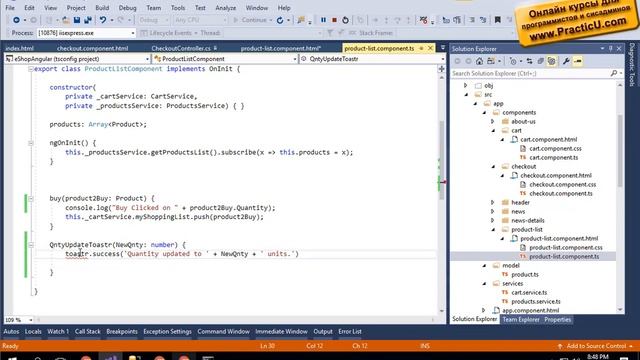Click the editor split-window plus icon
Viewport: 640px width, 360px height.
point(441,69)
